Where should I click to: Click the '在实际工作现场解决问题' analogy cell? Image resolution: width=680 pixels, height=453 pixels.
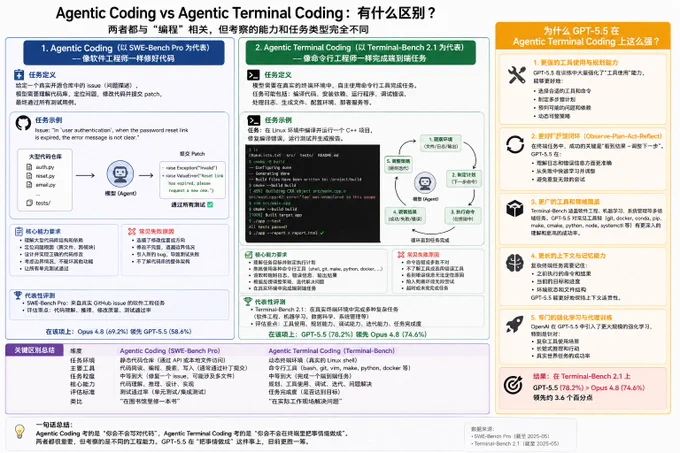pos(305,401)
